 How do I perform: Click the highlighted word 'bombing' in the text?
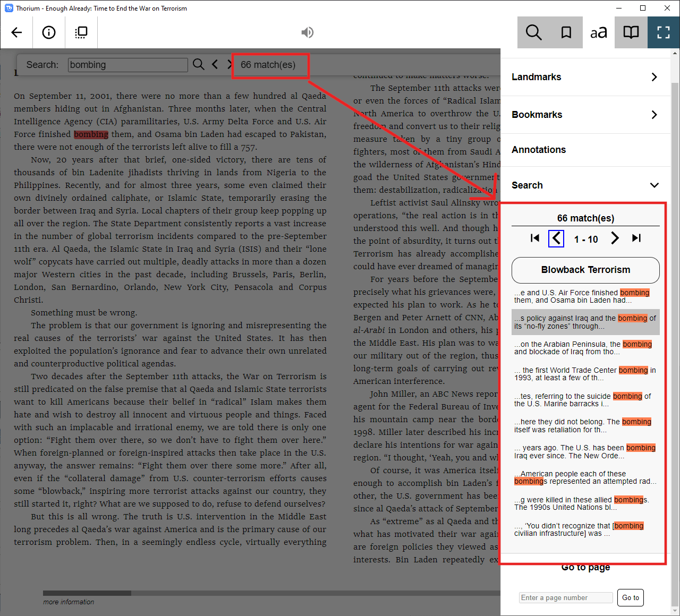click(91, 134)
